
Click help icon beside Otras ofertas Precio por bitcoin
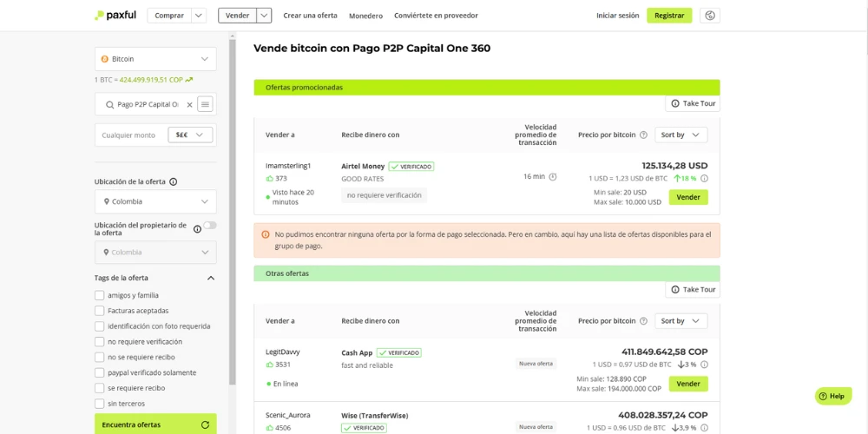(x=643, y=321)
